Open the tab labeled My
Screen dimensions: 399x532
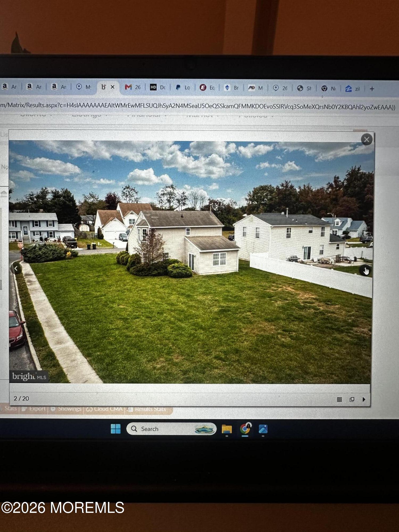point(84,87)
